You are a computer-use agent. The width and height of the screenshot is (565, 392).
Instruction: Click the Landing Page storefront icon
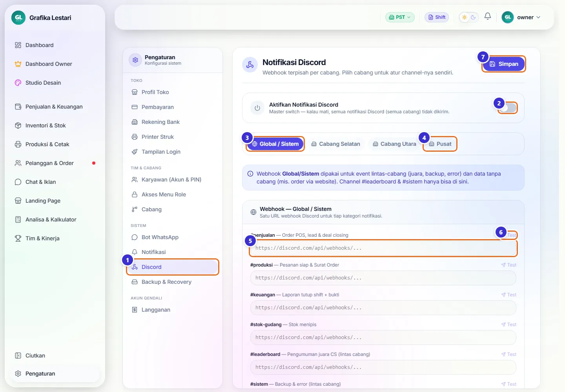click(18, 201)
